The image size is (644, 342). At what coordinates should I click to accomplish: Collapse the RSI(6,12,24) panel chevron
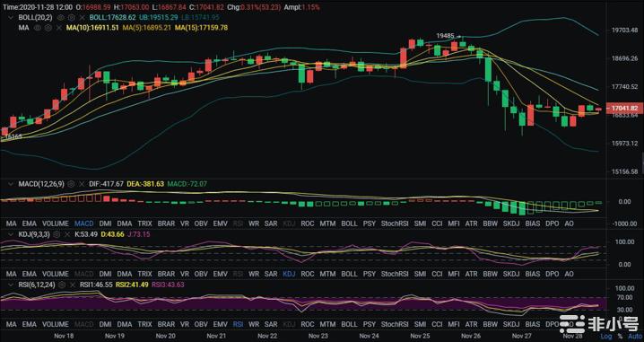11,284
